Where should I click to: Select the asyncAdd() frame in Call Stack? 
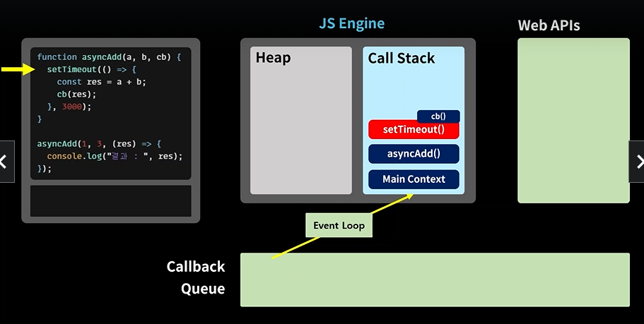(414, 154)
